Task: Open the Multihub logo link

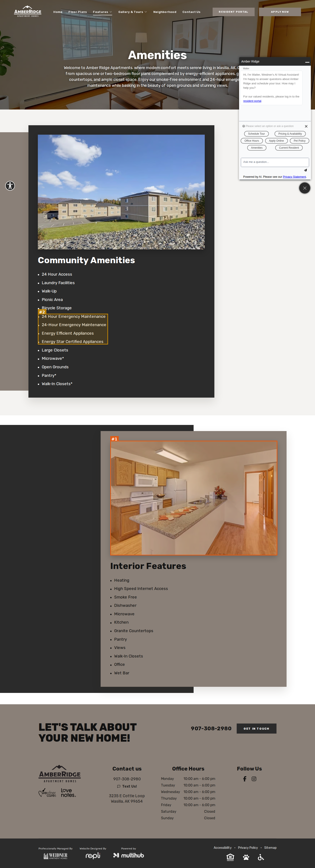Action: click(x=128, y=855)
